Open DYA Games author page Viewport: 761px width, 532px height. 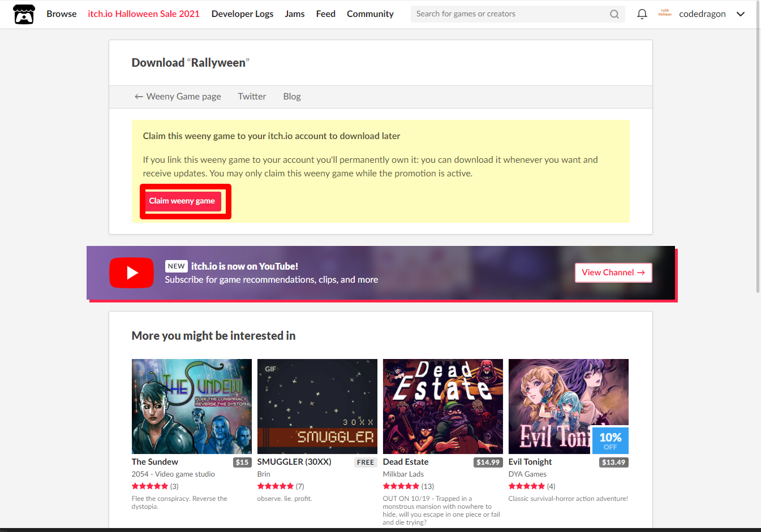coord(527,474)
